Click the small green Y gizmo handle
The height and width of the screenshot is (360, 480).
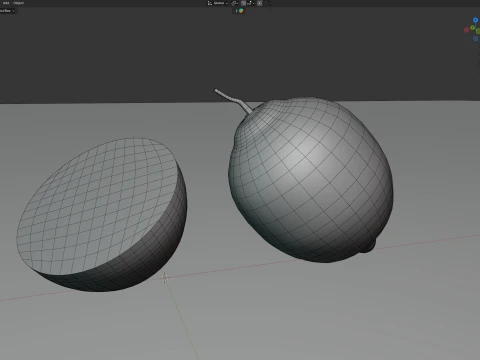(473, 28)
